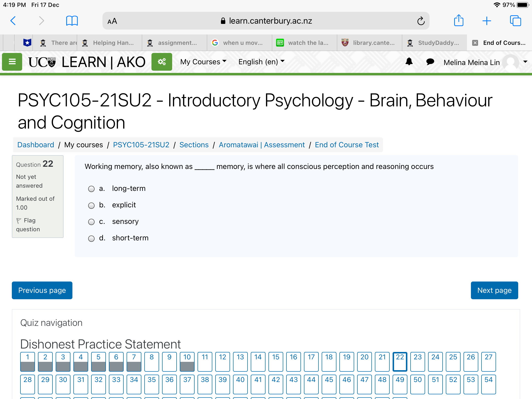Click the Next page button
Viewport: 532px width, 399px height.
point(494,290)
